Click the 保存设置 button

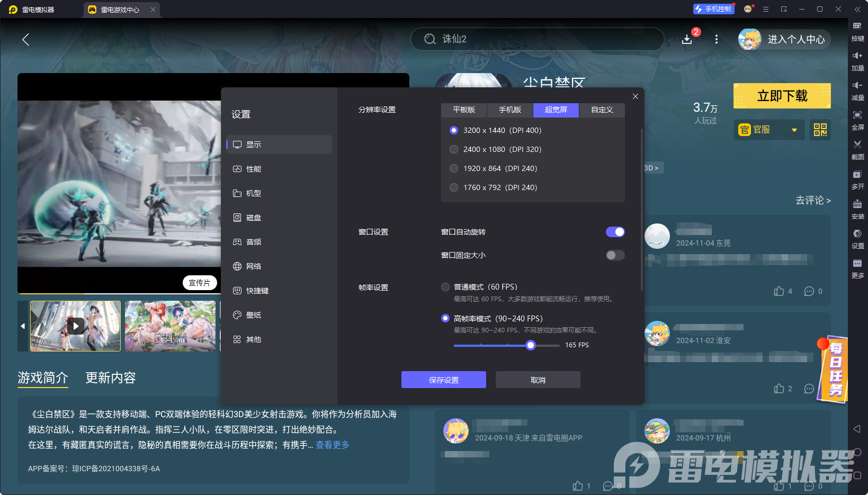click(443, 380)
